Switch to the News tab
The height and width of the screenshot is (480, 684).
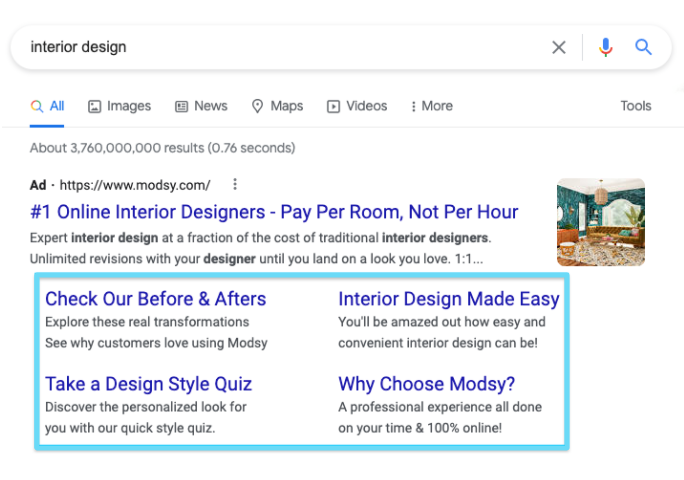[201, 106]
